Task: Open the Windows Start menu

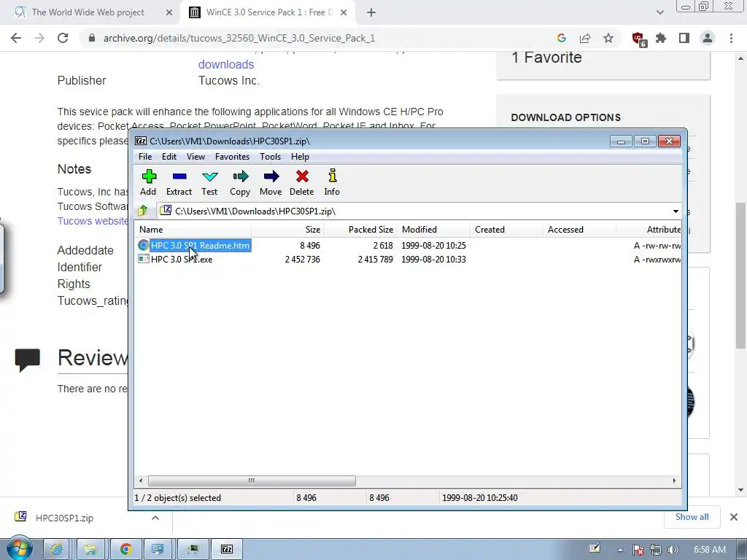Action: [x=20, y=549]
